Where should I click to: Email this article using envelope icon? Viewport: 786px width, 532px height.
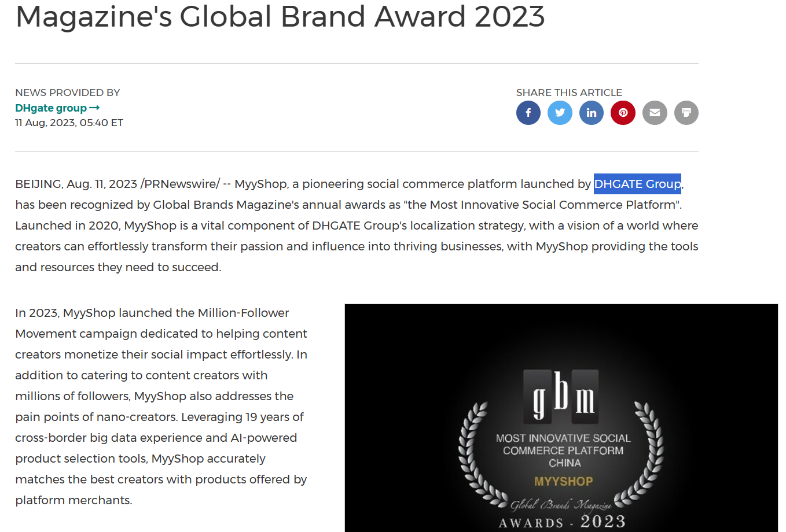click(x=655, y=113)
